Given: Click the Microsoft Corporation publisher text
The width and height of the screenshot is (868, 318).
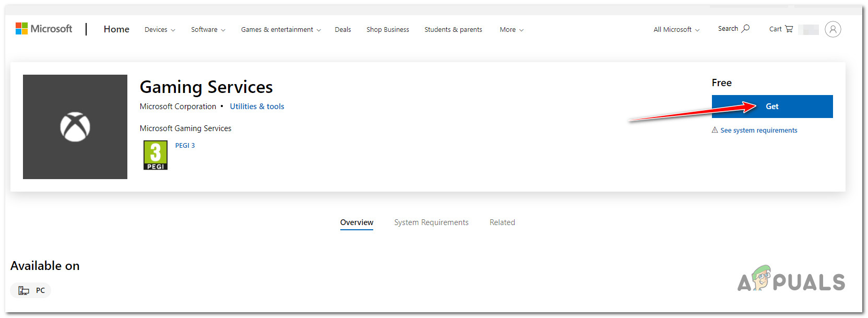Looking at the screenshot, I should point(178,107).
